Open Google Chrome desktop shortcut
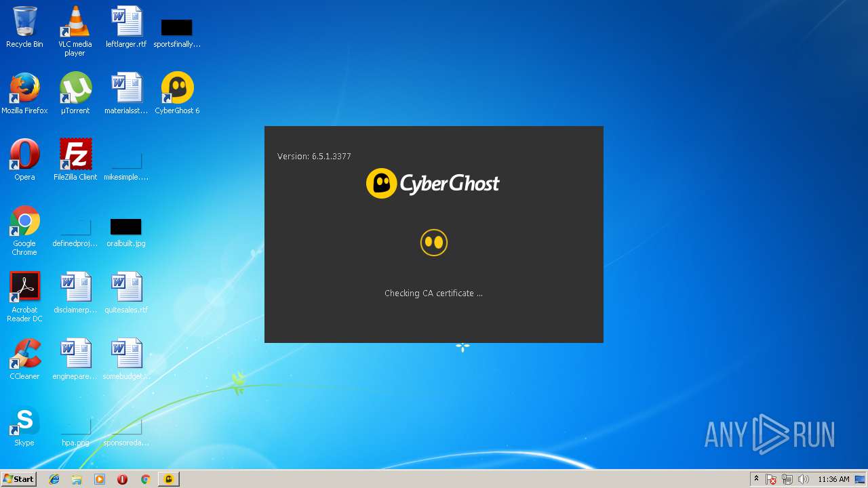Image resolution: width=868 pixels, height=488 pixels. (x=24, y=230)
